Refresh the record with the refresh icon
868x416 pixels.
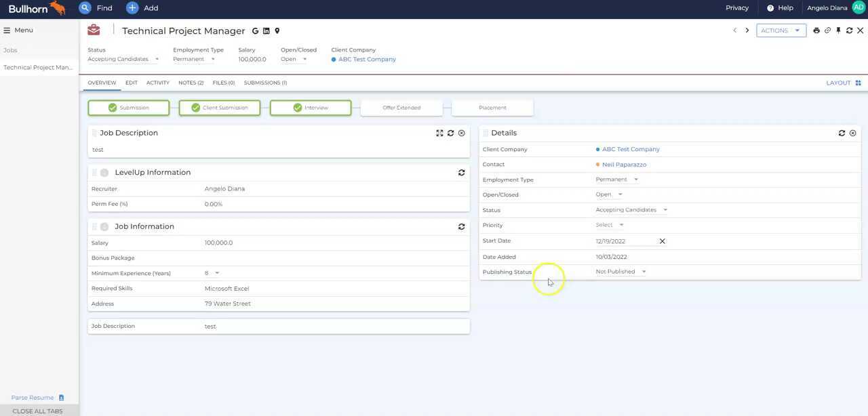pos(848,30)
